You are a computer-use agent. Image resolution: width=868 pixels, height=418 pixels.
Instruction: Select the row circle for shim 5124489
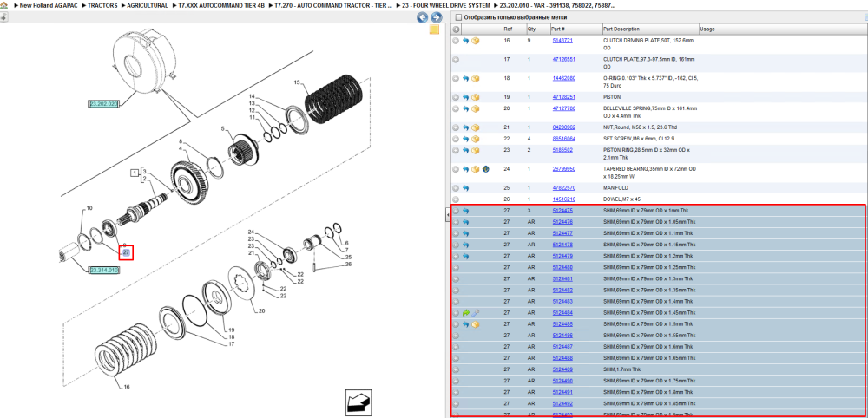[457, 370]
